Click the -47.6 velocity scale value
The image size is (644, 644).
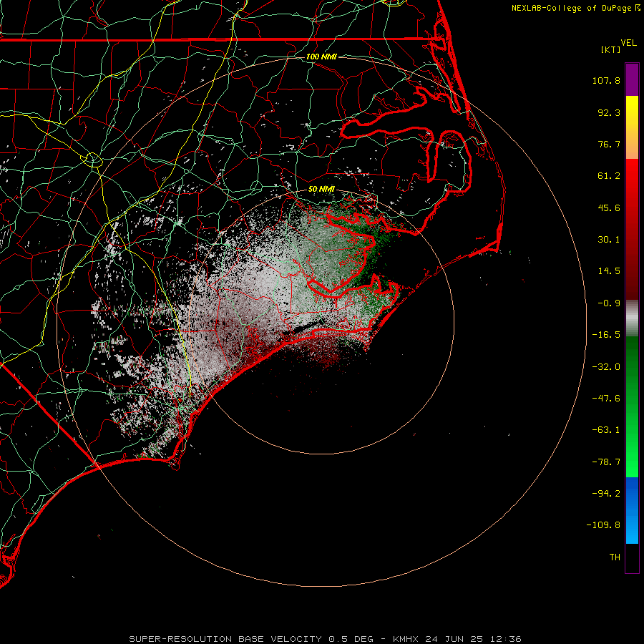tap(606, 399)
